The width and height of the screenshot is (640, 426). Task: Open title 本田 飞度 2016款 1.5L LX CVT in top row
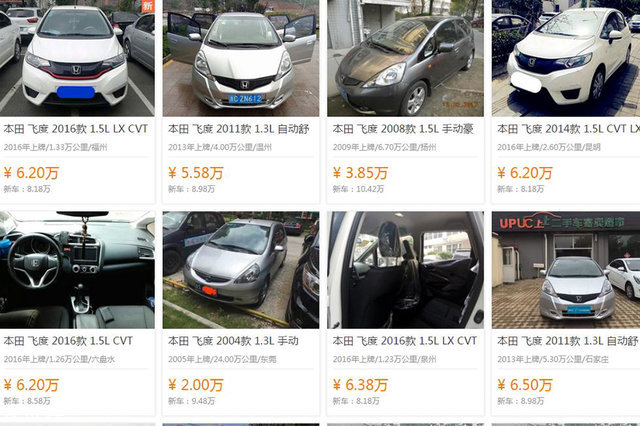[x=76, y=129]
